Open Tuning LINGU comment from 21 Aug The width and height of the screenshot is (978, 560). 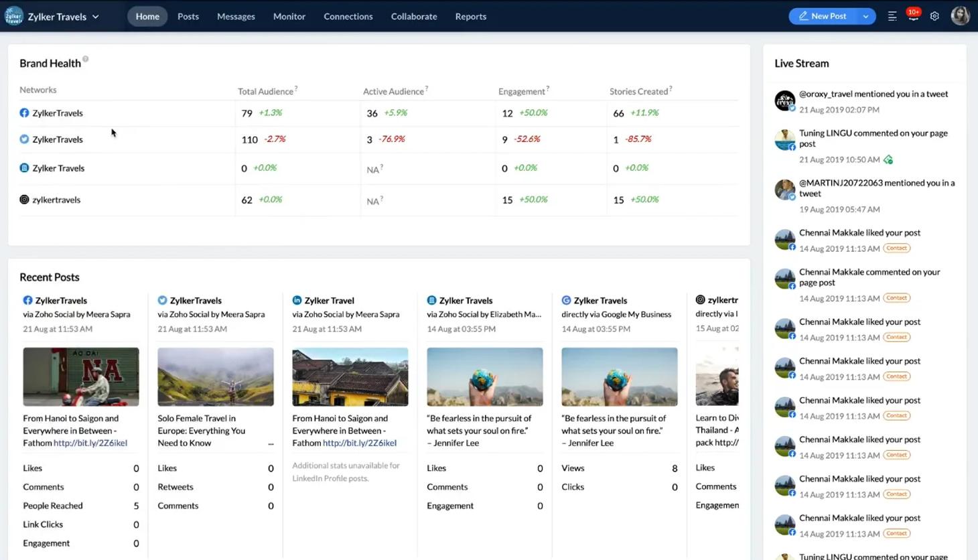pos(874,138)
